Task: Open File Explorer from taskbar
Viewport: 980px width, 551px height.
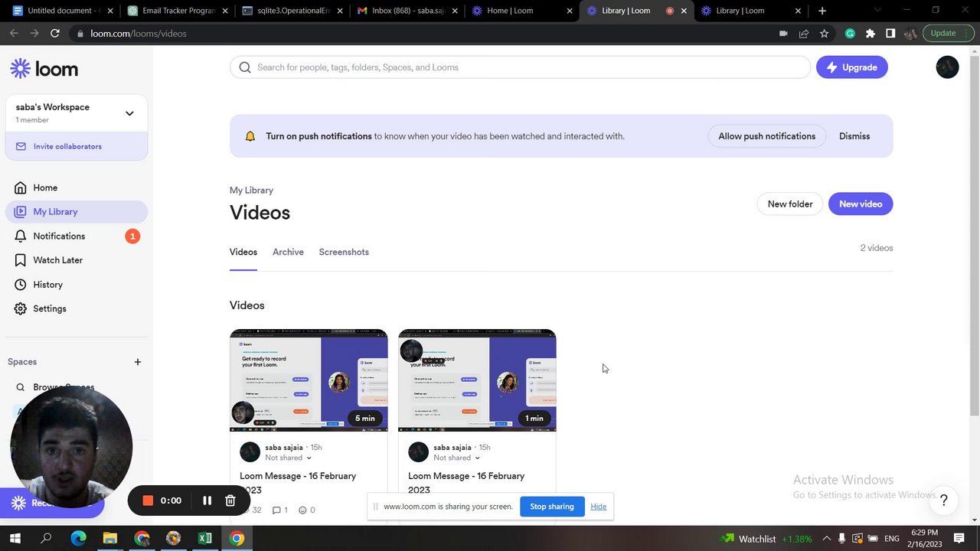Action: [x=109, y=539]
